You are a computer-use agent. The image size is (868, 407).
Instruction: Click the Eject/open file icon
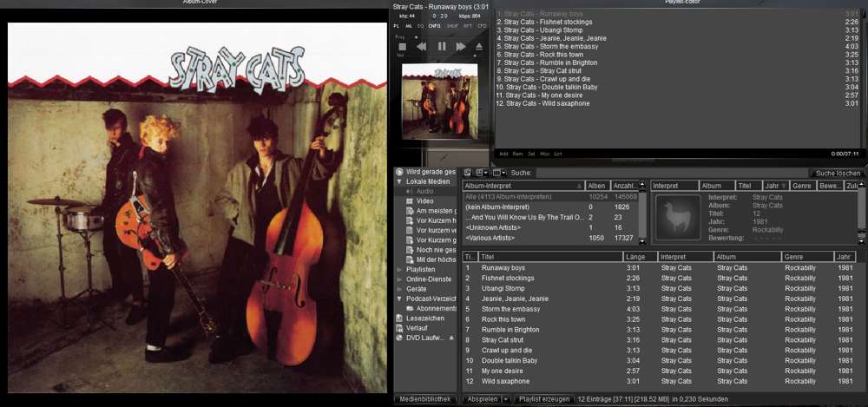[x=479, y=47]
